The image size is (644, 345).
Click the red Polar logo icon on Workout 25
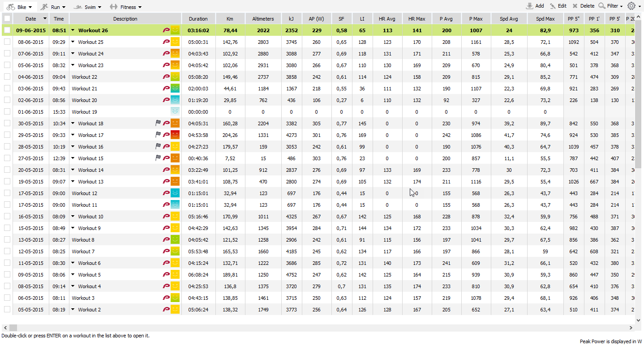coord(166,42)
